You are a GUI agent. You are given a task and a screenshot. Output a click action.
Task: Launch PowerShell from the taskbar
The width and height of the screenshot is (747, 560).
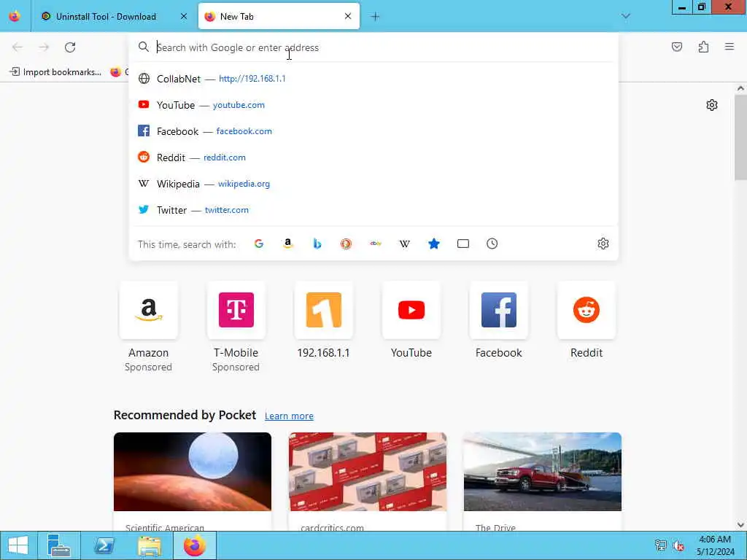click(104, 545)
